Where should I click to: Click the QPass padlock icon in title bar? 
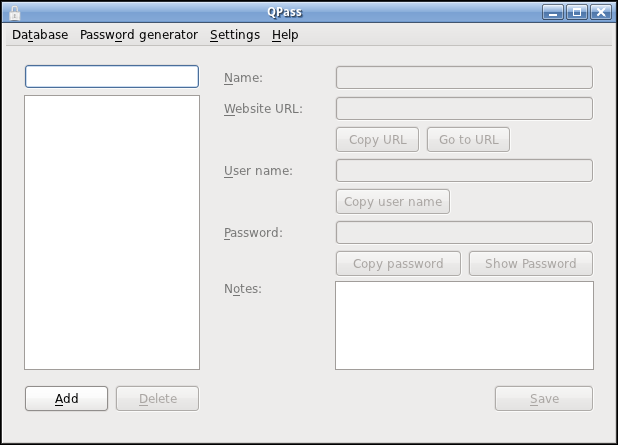[15, 13]
